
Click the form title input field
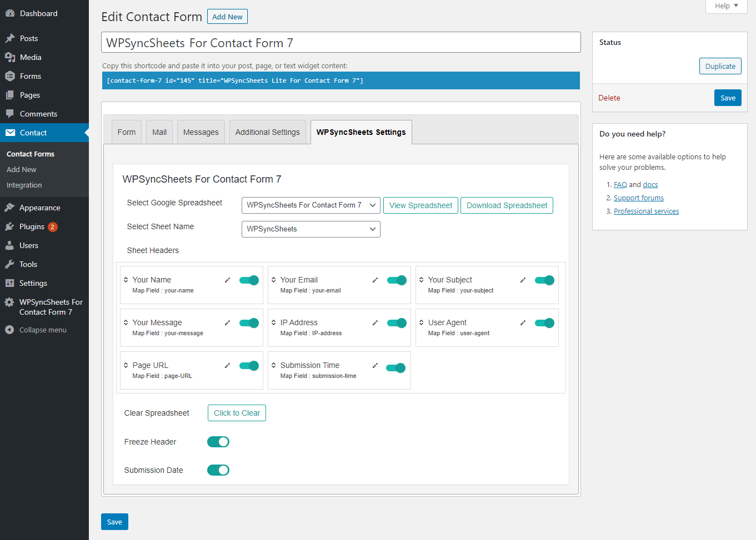pyautogui.click(x=341, y=42)
